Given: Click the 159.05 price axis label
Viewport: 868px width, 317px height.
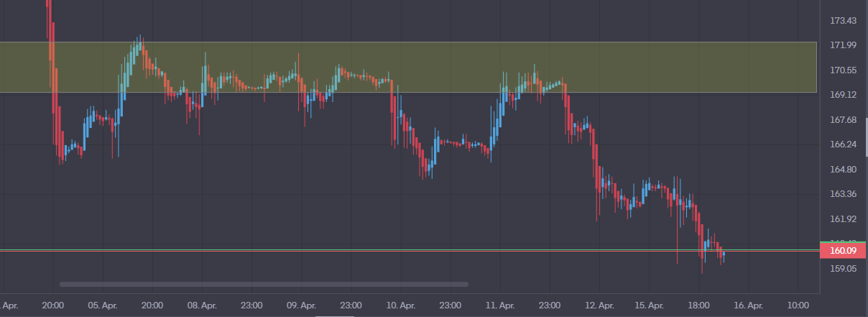Looking at the screenshot, I should pyautogui.click(x=842, y=269).
